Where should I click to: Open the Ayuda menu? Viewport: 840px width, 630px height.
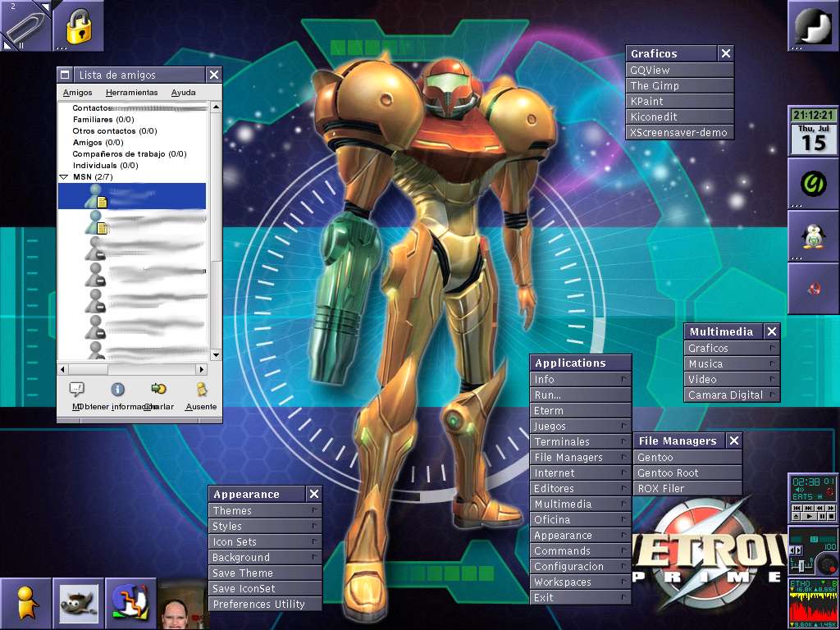click(183, 93)
